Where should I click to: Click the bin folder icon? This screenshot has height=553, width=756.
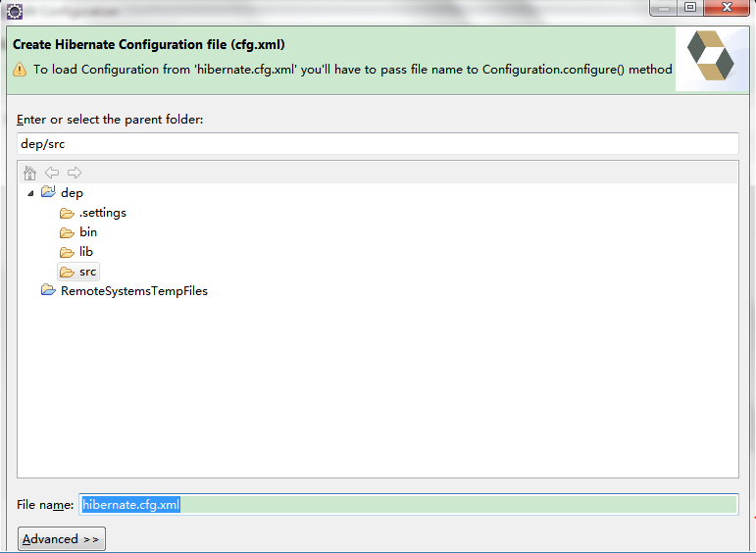(67, 232)
